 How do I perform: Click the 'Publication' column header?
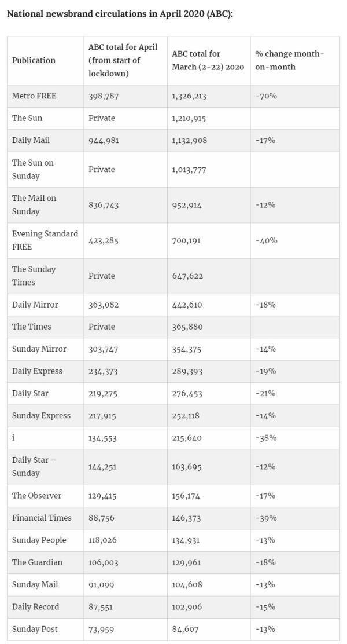coord(34,60)
